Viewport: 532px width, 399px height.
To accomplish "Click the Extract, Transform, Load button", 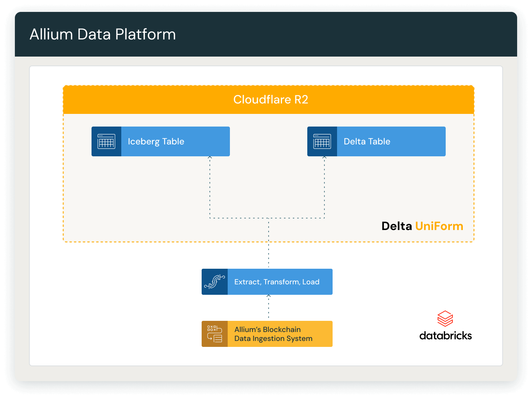I will point(277,282).
